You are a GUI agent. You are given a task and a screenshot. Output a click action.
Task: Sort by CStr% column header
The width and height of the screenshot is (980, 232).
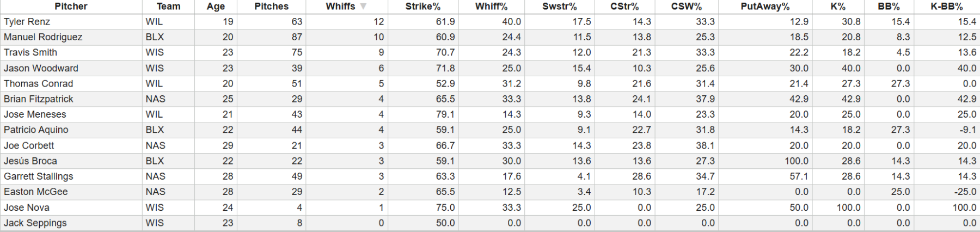624,7
